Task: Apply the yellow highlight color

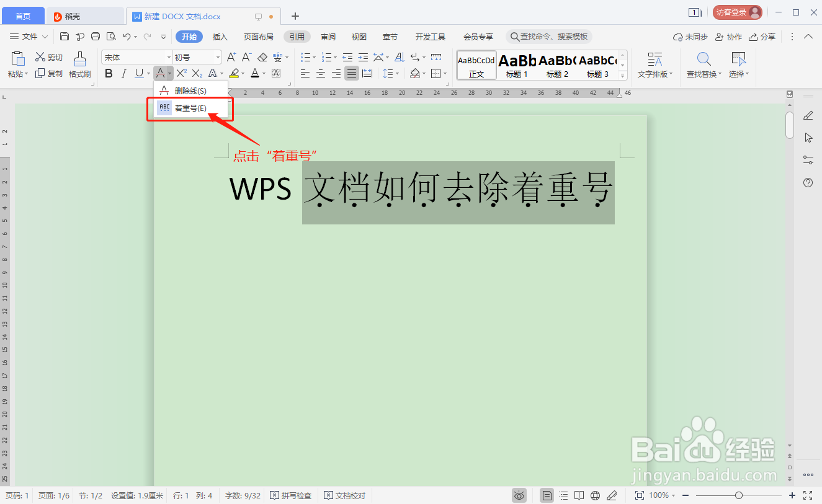Action: pyautogui.click(x=234, y=74)
